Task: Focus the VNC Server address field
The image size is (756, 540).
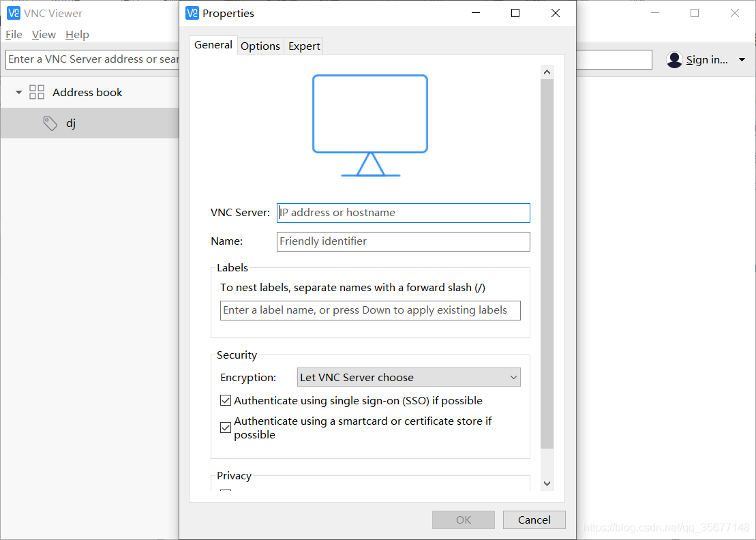Action: tap(404, 213)
